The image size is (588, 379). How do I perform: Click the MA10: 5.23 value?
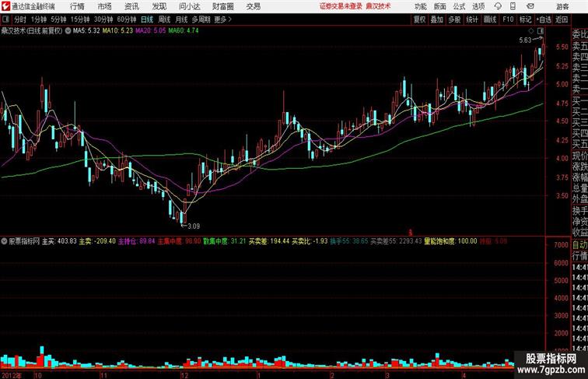click(117, 31)
